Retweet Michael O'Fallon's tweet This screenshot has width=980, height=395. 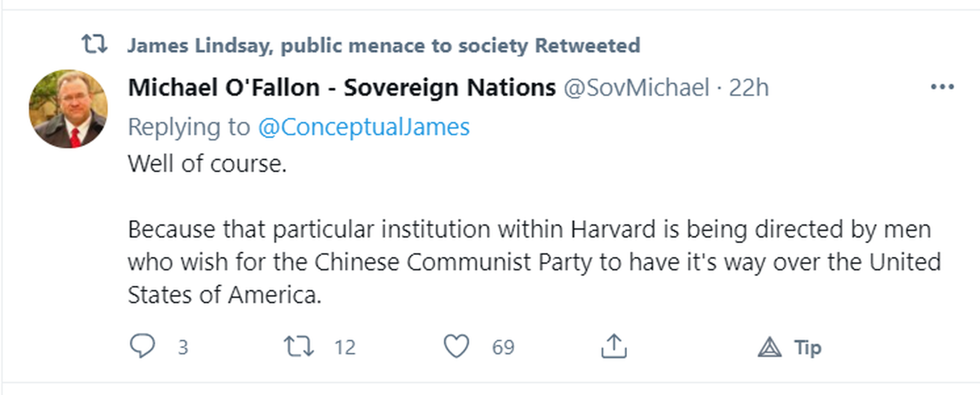(x=299, y=346)
